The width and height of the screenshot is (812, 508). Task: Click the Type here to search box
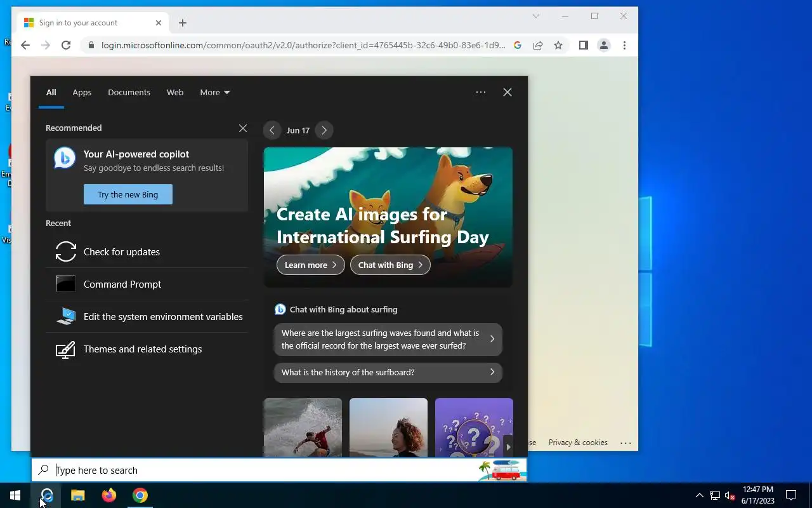[x=279, y=470]
